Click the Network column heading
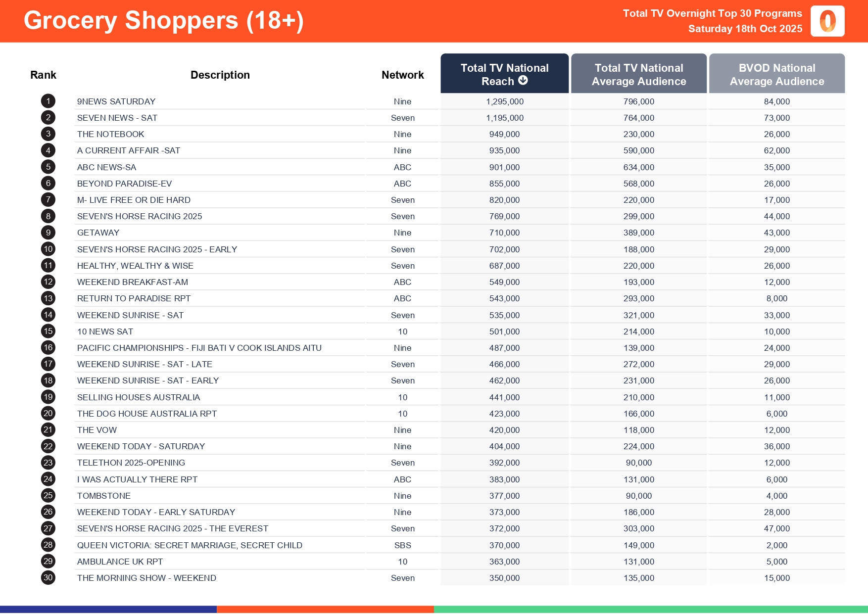The image size is (868, 614). (402, 75)
